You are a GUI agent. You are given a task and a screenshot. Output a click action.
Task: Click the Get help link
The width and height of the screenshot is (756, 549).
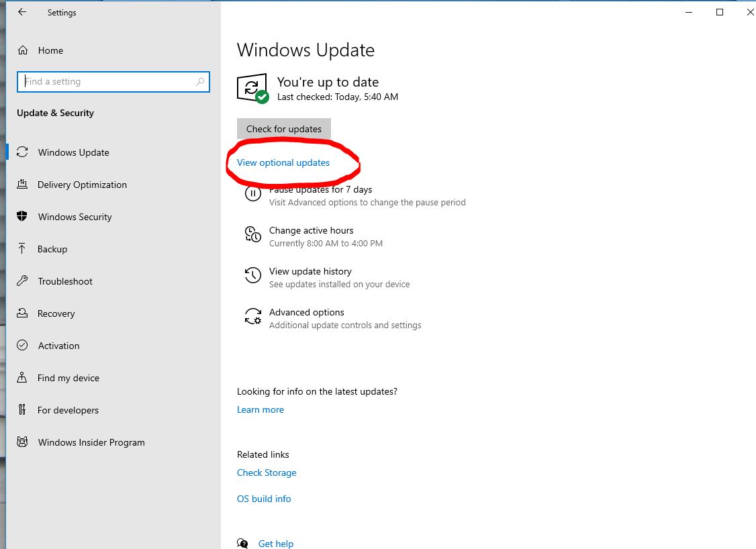[276, 544]
